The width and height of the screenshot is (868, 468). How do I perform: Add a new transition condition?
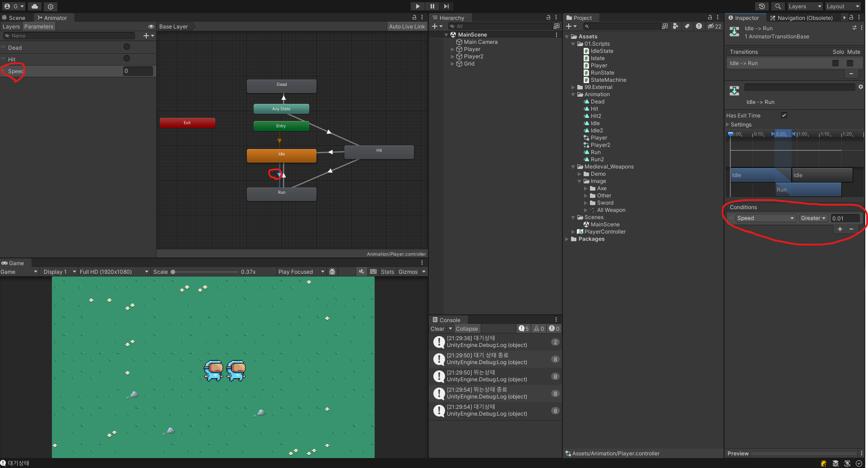(x=840, y=229)
